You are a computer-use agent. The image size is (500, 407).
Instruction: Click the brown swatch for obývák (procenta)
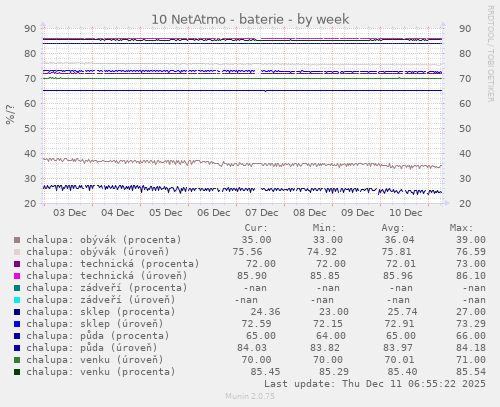17,240
